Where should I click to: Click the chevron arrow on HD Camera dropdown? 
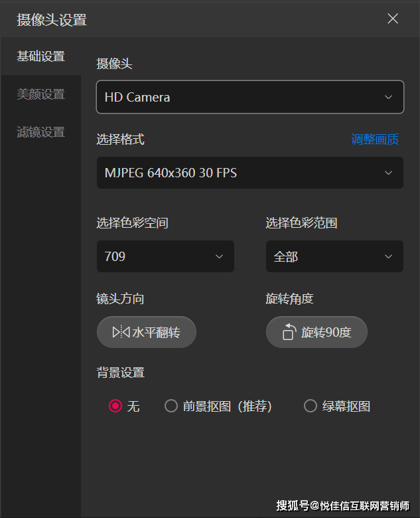[389, 97]
